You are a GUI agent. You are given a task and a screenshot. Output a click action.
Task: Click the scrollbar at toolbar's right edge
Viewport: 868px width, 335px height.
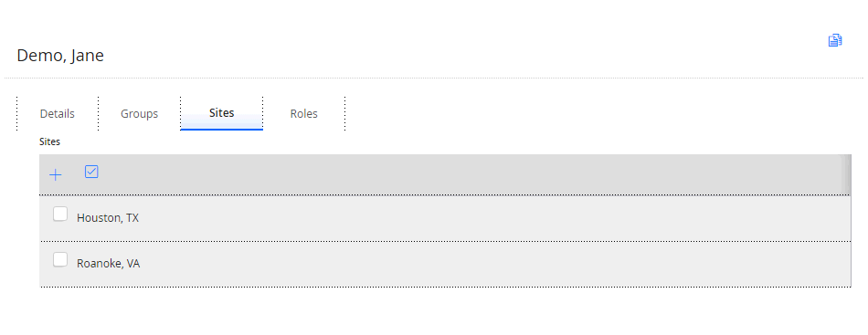846,174
